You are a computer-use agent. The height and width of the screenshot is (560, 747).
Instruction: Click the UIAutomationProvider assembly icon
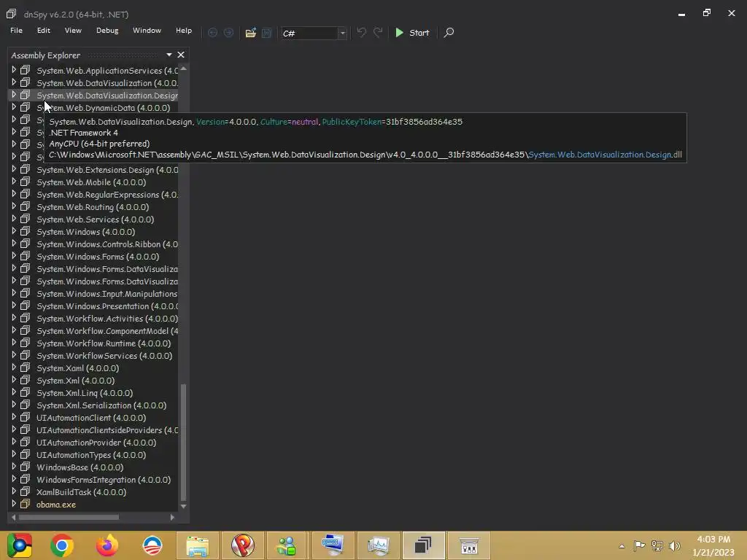(26, 441)
